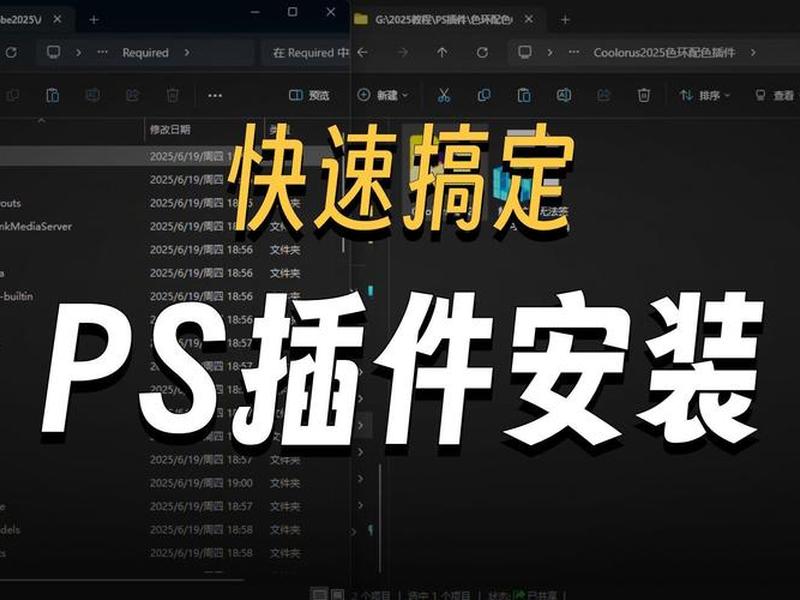This screenshot has width=800, height=600.
Task: Click the PC monitor icon in right address bar
Action: 525,52
